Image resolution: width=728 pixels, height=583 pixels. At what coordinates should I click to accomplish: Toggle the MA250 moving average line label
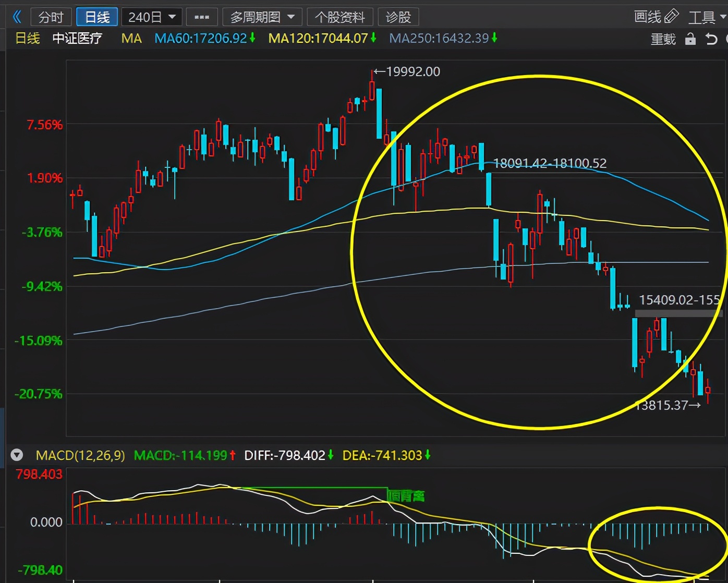pyautogui.click(x=443, y=38)
